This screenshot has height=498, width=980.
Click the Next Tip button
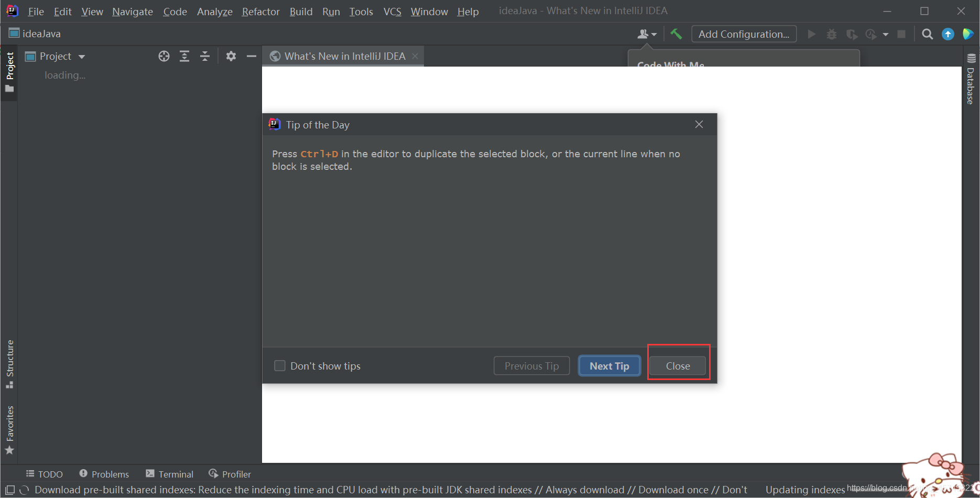[x=609, y=366]
